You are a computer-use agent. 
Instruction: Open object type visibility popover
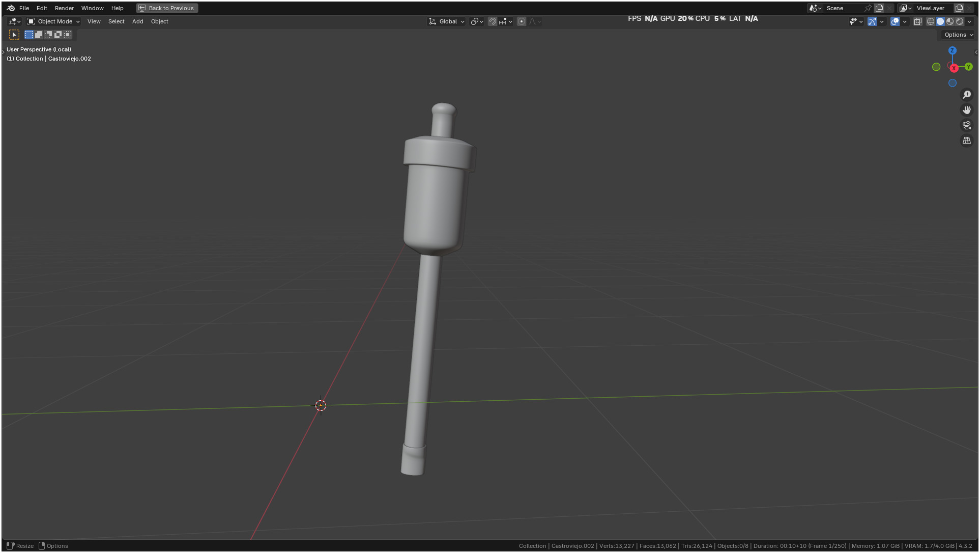pos(856,21)
